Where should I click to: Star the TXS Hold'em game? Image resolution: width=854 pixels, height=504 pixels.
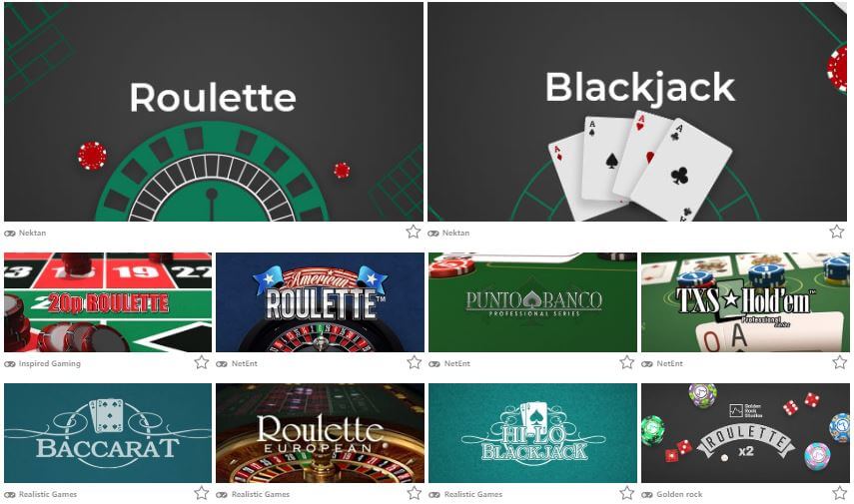(840, 362)
